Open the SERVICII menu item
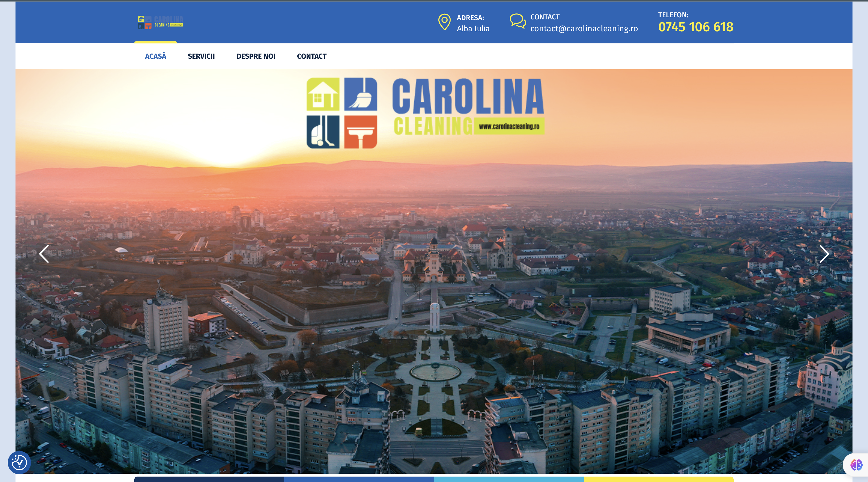Image resolution: width=868 pixels, height=482 pixels. [x=201, y=56]
